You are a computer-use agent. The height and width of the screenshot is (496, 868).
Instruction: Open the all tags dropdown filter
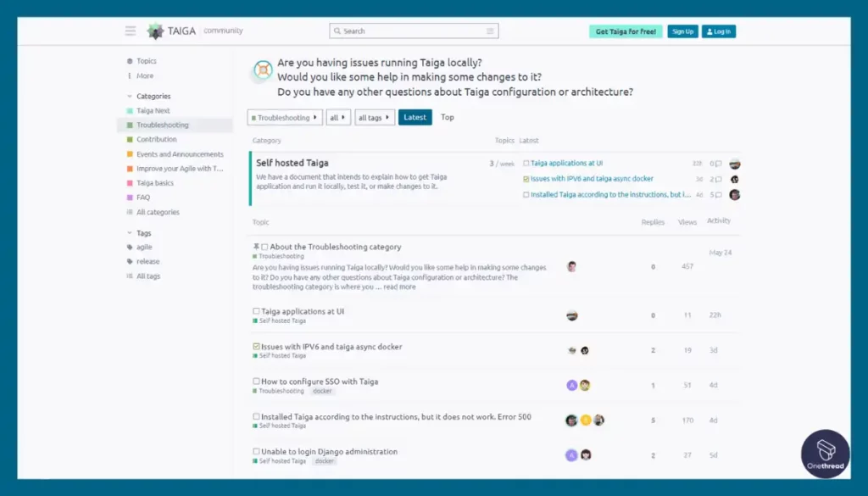pyautogui.click(x=374, y=117)
